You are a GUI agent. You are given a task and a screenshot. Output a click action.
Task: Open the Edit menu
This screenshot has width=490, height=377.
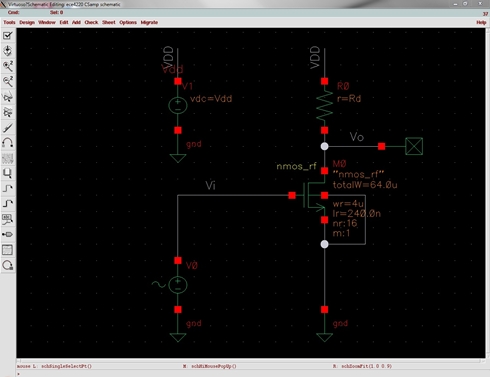[x=64, y=22]
